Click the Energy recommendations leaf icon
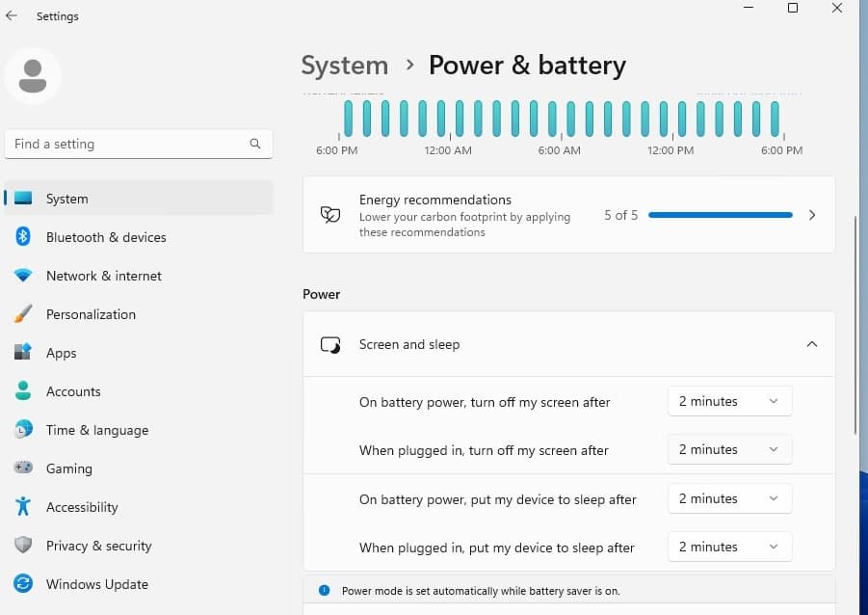This screenshot has height=615, width=868. click(330, 215)
